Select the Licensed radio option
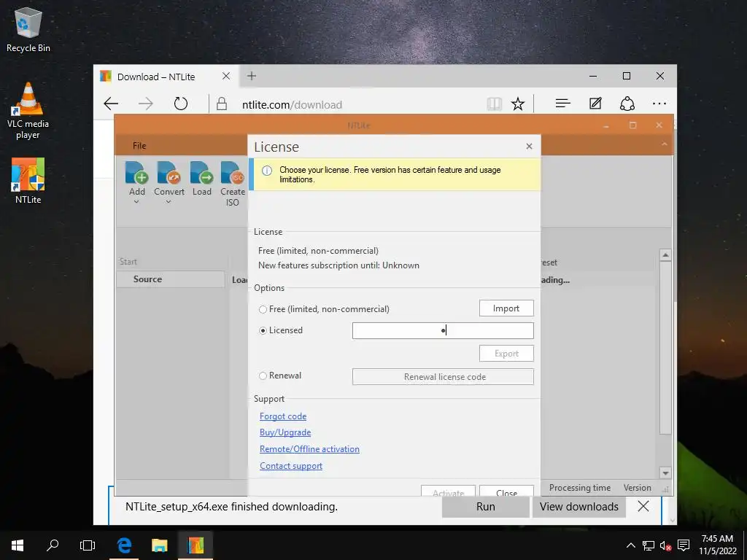Viewport: 747px width, 560px height. 263,330
